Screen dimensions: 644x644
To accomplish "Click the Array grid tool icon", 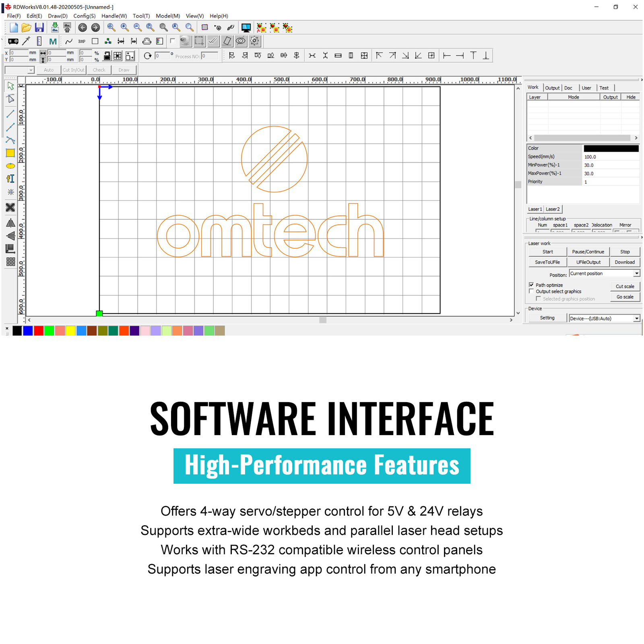I will point(10,262).
